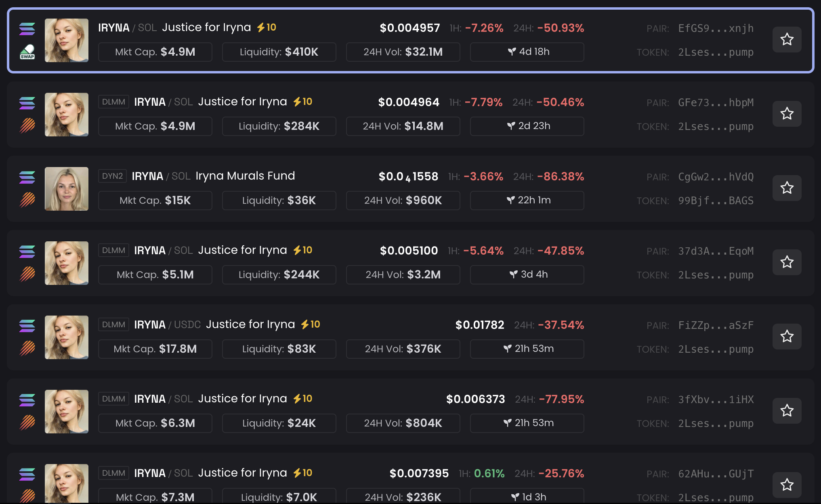Click the PumpSwap icon in the first row
Viewport: 821px width, 504px height.
(x=27, y=52)
